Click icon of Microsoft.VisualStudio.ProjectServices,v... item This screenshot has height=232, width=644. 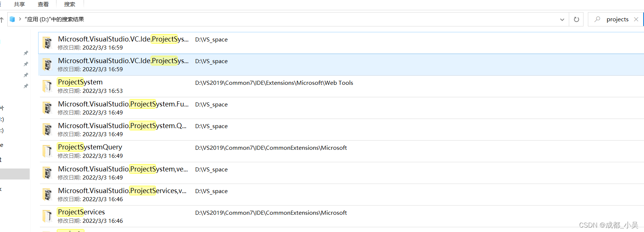(47, 195)
